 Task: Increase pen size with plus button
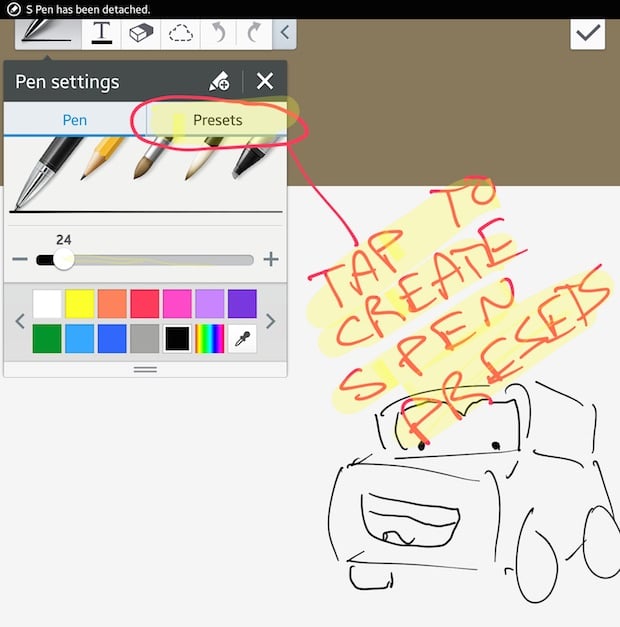tap(270, 260)
